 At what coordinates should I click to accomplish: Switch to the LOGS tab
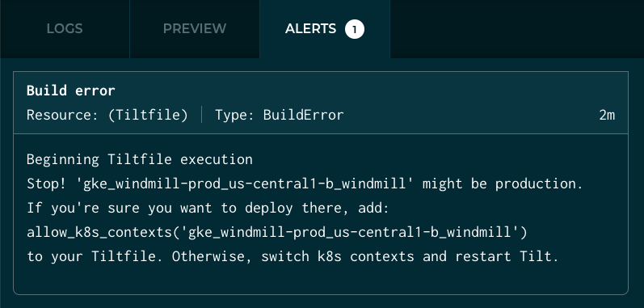click(65, 29)
